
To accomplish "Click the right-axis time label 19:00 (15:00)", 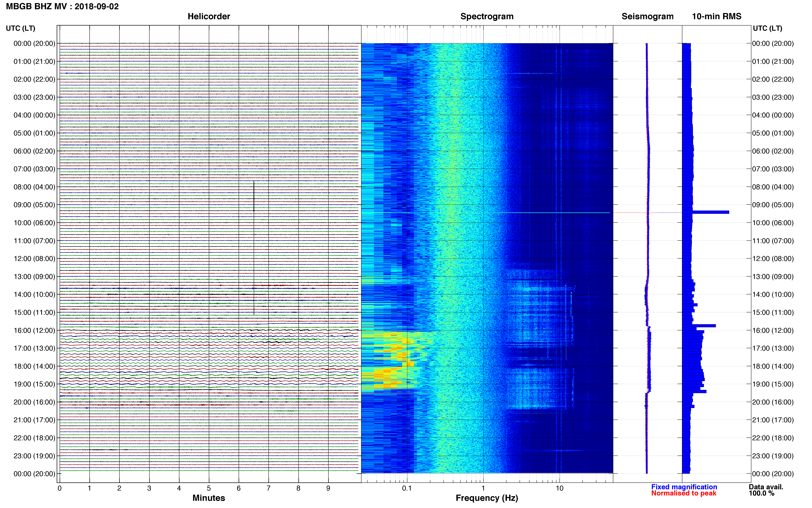I will 773,384.
